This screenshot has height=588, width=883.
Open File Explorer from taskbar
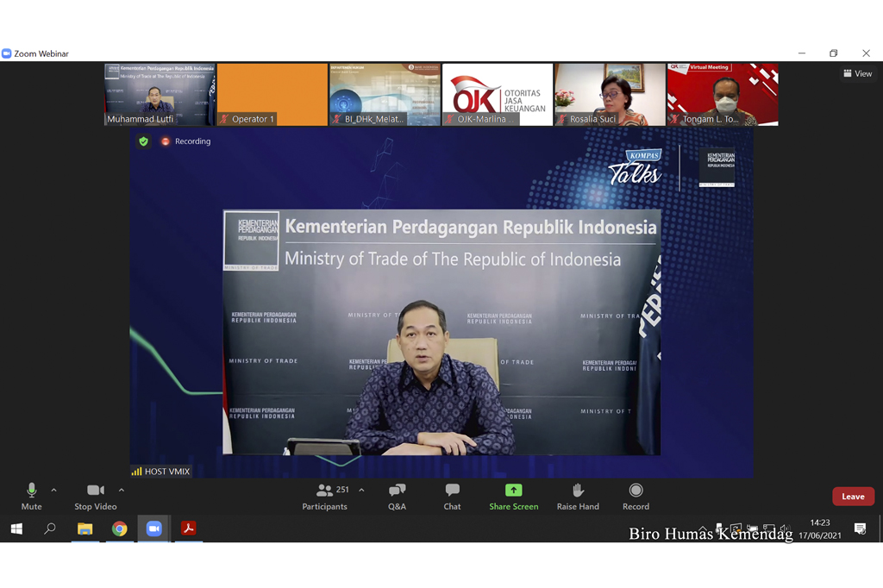[85, 529]
